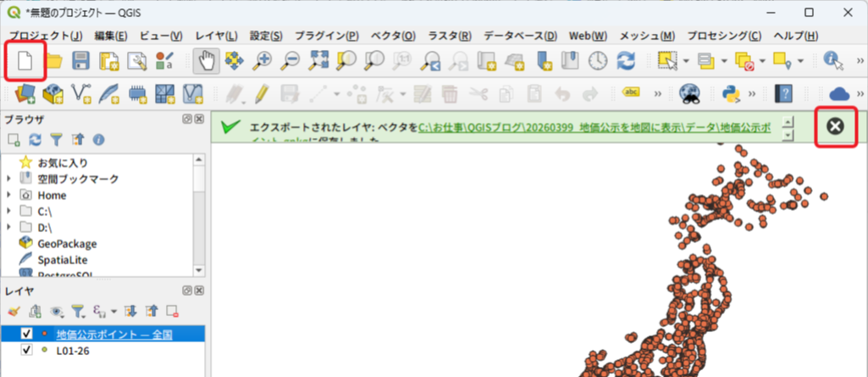Viewport: 868px width, 377px height.
Task: Click the Save Project floppy disk icon
Action: pos(81,61)
